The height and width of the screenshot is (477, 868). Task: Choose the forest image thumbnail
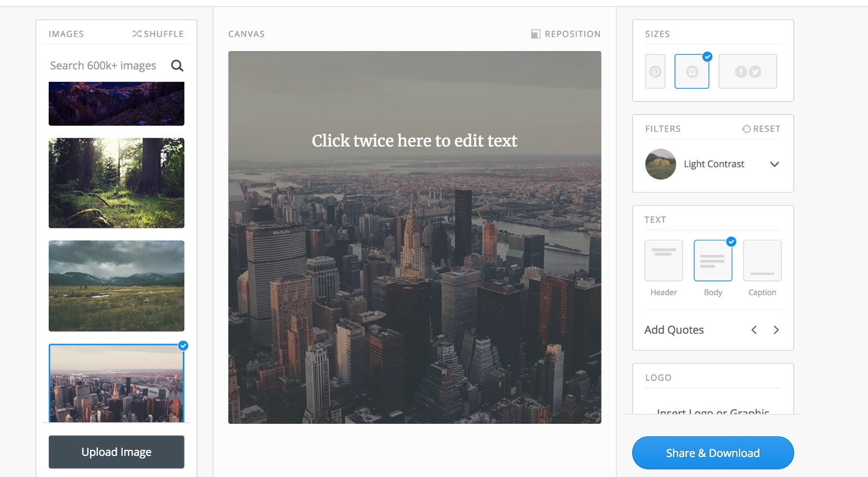click(117, 183)
